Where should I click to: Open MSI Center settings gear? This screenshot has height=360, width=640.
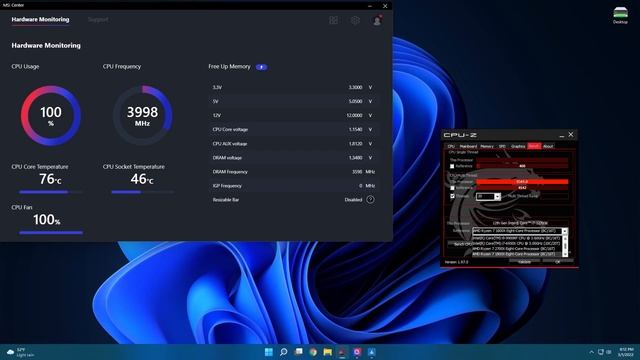click(x=355, y=20)
